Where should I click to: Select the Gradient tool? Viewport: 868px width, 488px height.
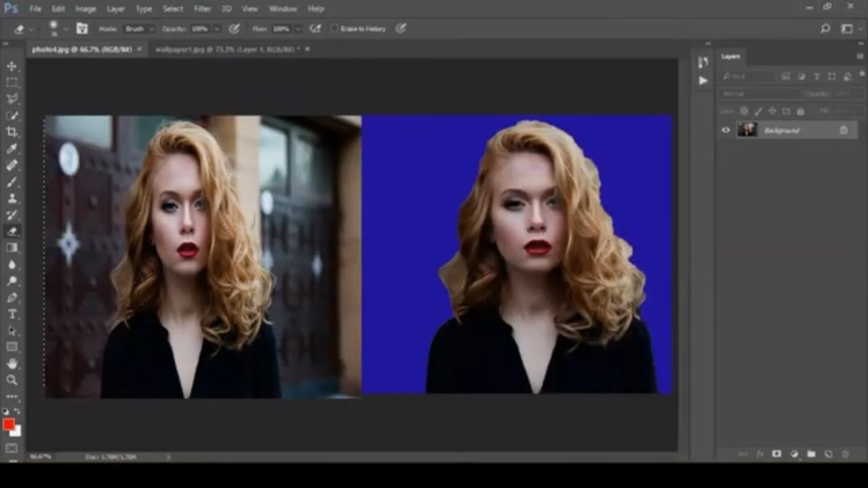pos(12,248)
